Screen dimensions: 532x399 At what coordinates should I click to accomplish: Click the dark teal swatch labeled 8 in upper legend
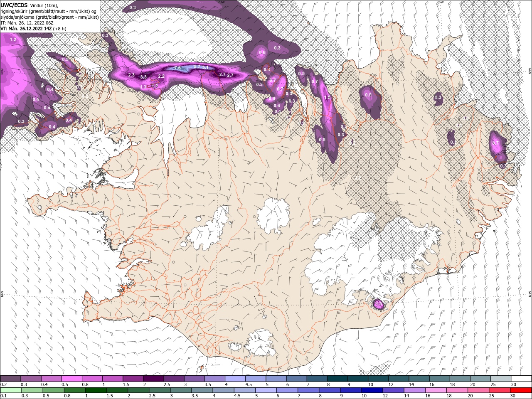click(x=337, y=379)
